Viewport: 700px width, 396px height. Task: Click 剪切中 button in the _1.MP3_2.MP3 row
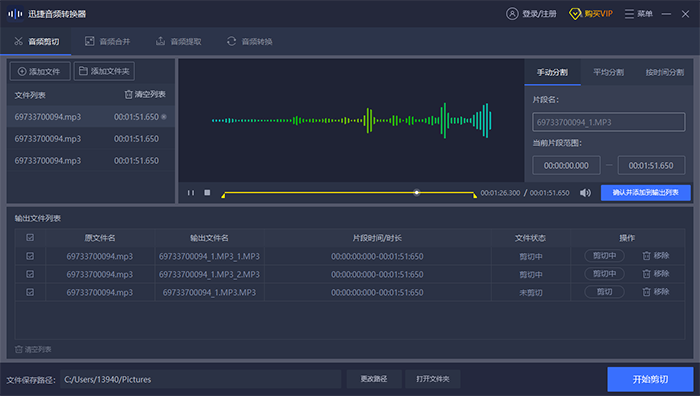point(604,274)
